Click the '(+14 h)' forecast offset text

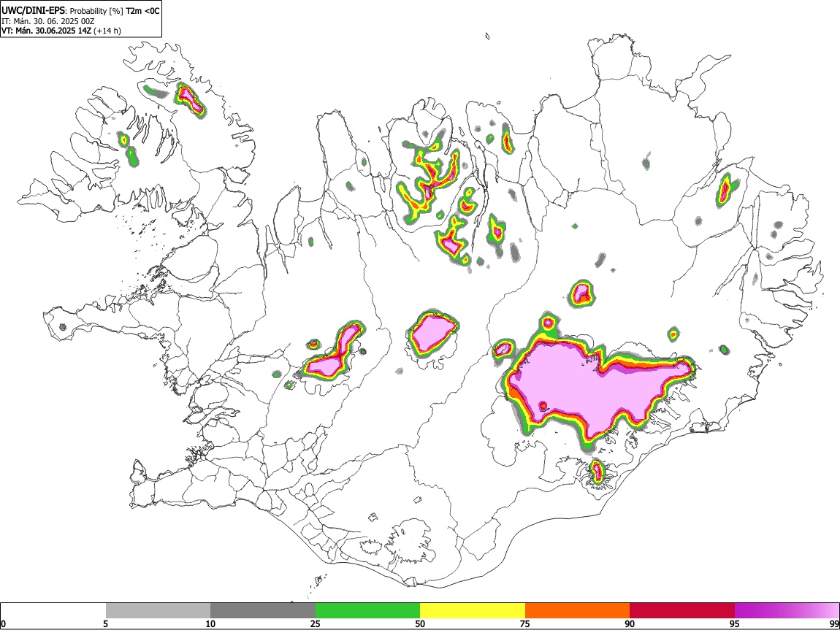tap(107, 31)
